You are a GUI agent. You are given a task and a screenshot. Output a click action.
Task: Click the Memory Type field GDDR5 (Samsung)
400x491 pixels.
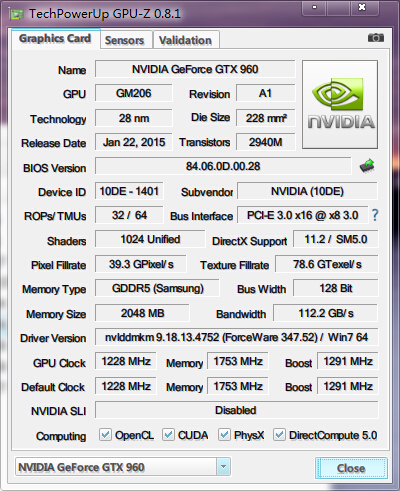(157, 288)
